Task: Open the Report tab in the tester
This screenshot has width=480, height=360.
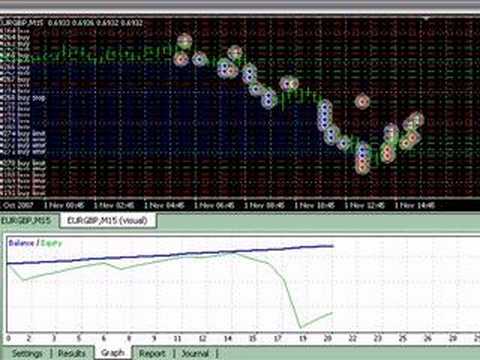Action: 152,353
